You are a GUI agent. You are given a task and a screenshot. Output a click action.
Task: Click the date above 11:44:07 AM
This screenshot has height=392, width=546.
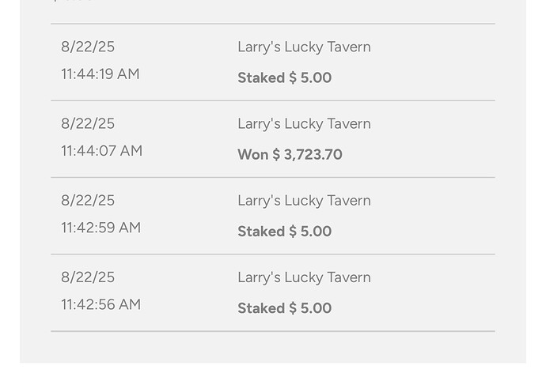[x=88, y=123]
